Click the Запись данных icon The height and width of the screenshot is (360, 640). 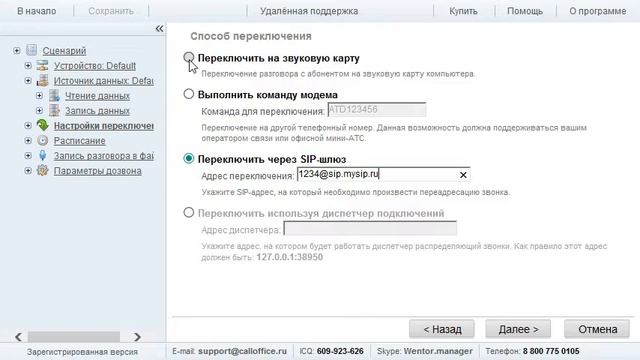click(54, 111)
